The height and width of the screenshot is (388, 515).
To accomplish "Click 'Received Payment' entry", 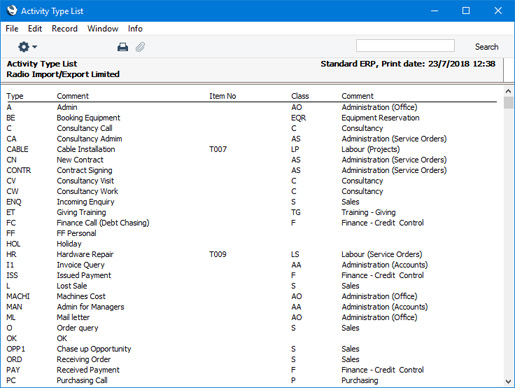I will point(88,370).
